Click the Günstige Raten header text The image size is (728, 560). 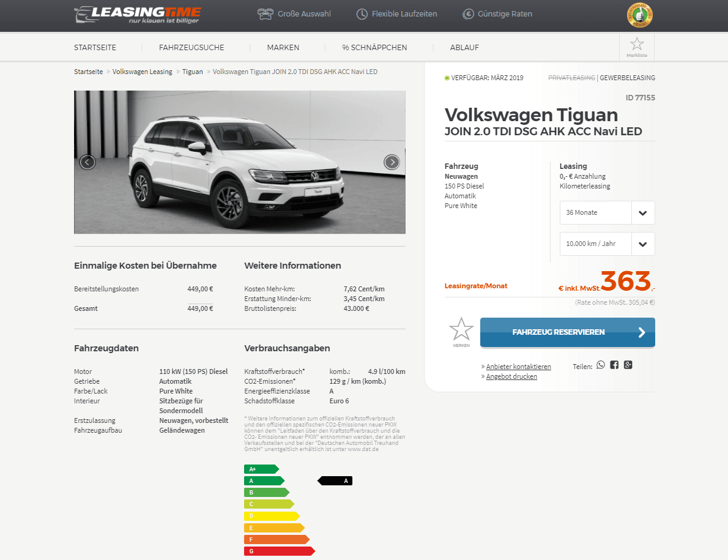point(505,14)
